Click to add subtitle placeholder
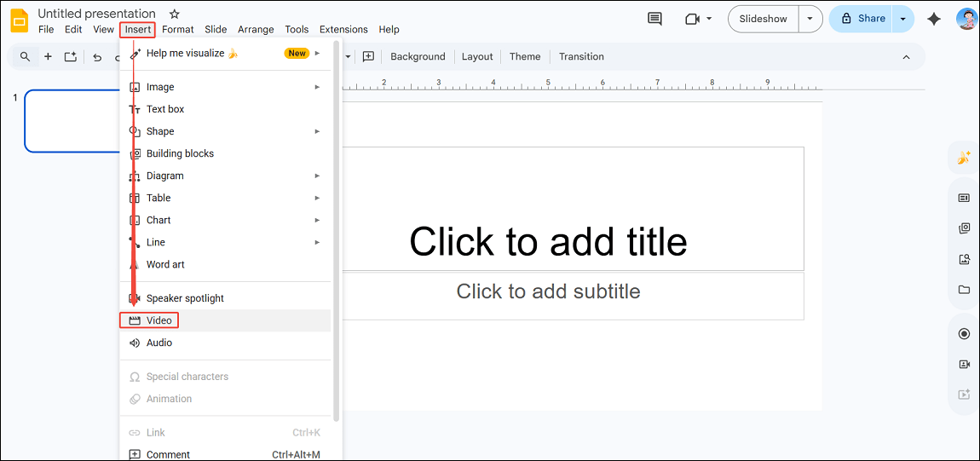 [548, 291]
